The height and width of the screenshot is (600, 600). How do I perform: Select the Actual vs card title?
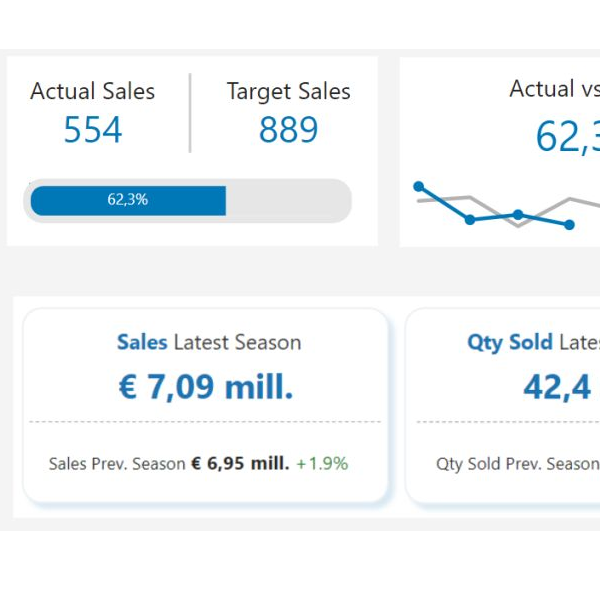tap(554, 89)
